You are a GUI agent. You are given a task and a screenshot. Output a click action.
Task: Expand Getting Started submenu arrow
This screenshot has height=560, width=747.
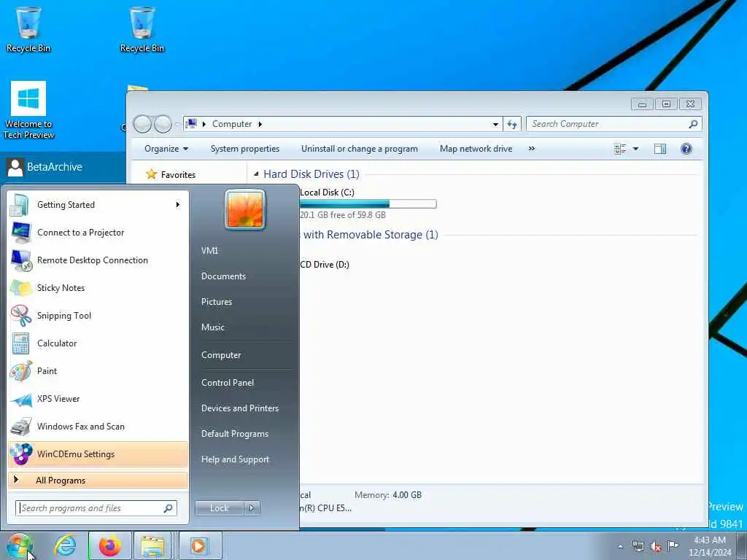(178, 205)
